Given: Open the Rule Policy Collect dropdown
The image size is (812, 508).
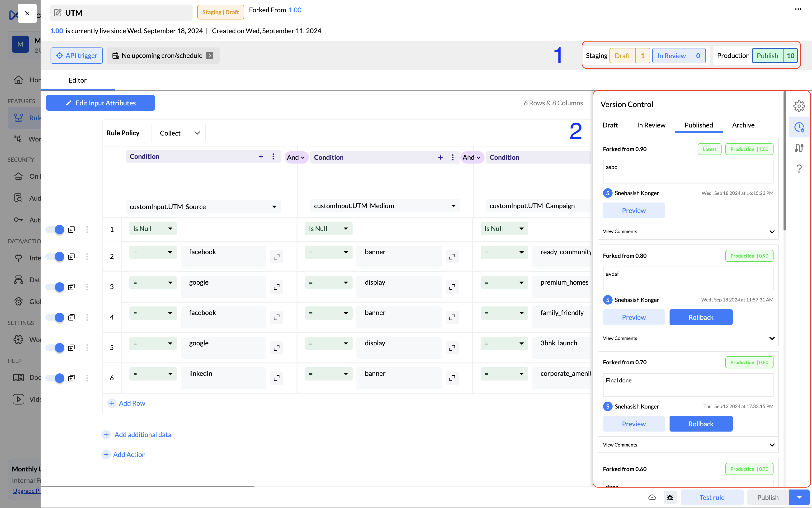Looking at the screenshot, I should (x=178, y=133).
